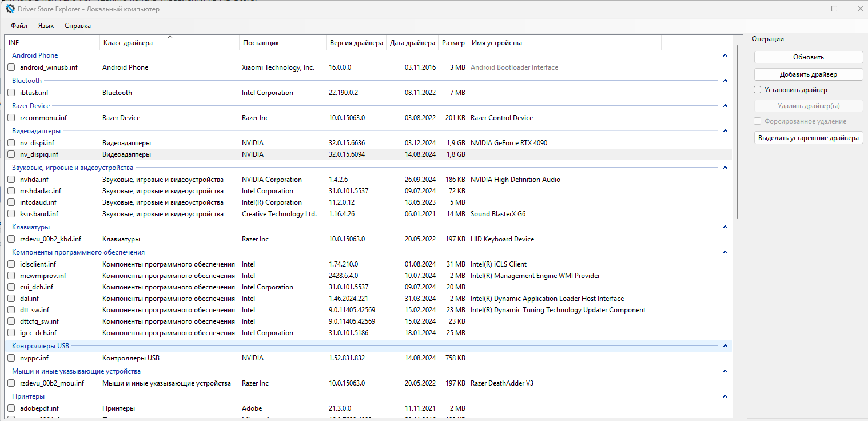Image resolution: width=868 pixels, height=421 pixels.
Task: Open the Справка menu
Action: tap(78, 26)
